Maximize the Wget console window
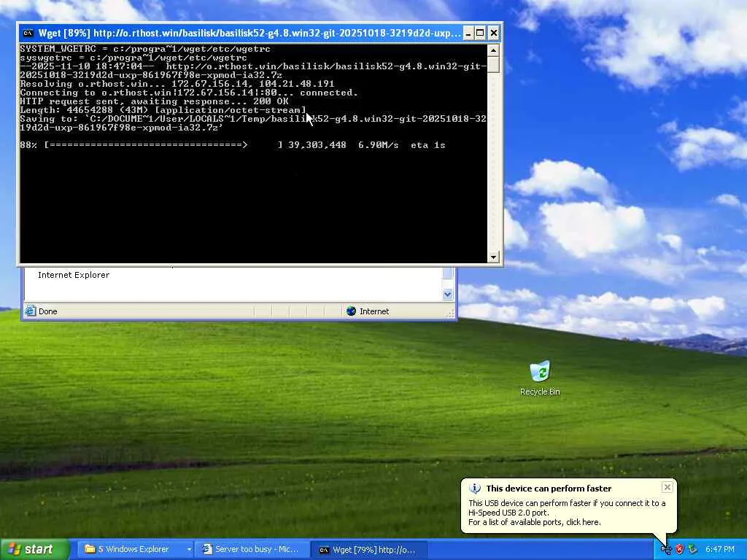The width and height of the screenshot is (747, 560). click(481, 33)
